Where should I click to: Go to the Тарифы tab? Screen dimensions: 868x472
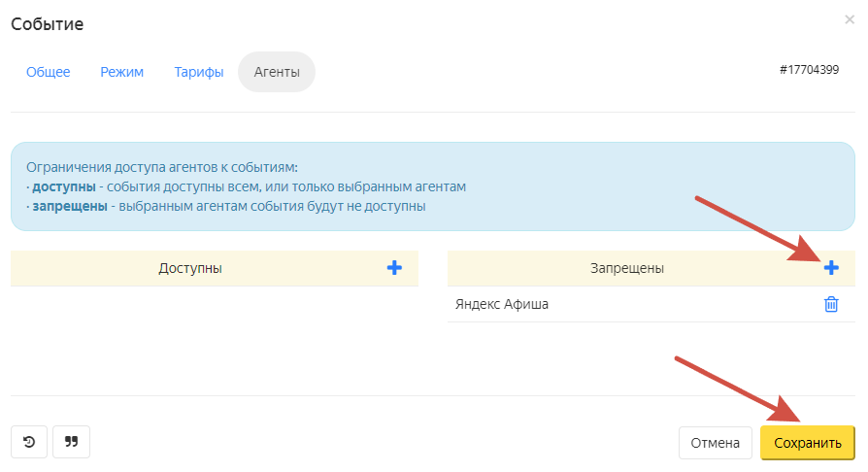[x=199, y=72]
